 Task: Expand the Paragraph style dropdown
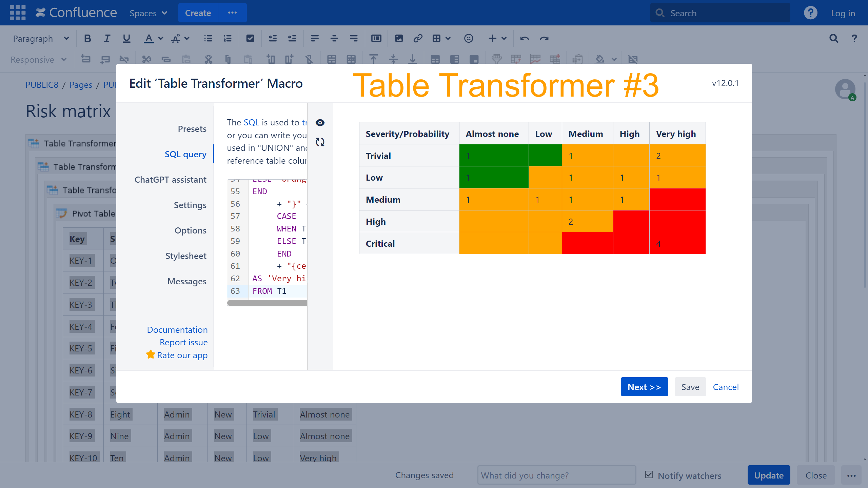pyautogui.click(x=41, y=39)
